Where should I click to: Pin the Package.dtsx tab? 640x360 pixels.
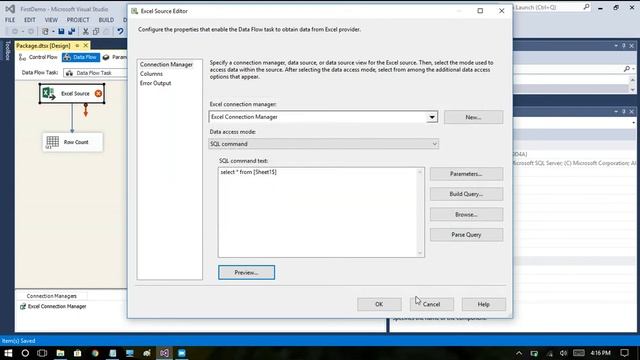[77, 46]
